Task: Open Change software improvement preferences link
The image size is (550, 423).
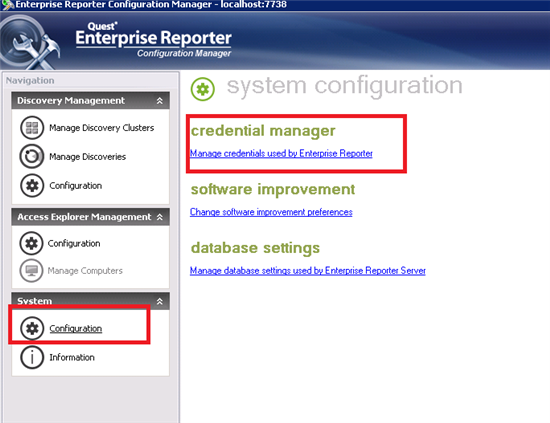Action: [271, 212]
